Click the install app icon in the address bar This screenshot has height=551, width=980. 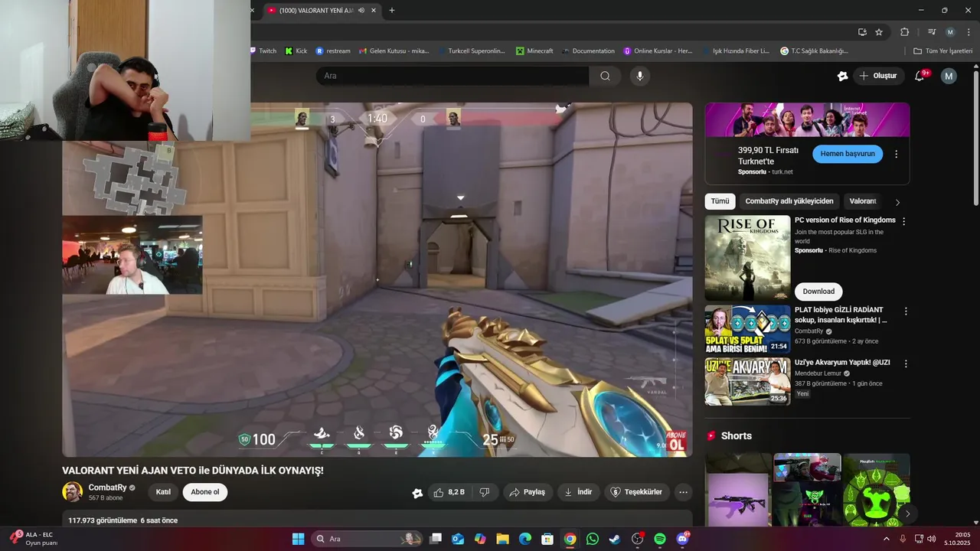[862, 32]
